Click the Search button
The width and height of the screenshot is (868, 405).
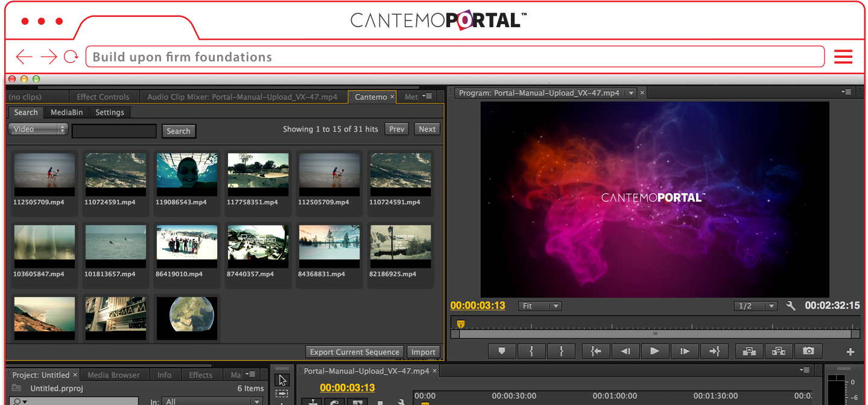point(179,131)
